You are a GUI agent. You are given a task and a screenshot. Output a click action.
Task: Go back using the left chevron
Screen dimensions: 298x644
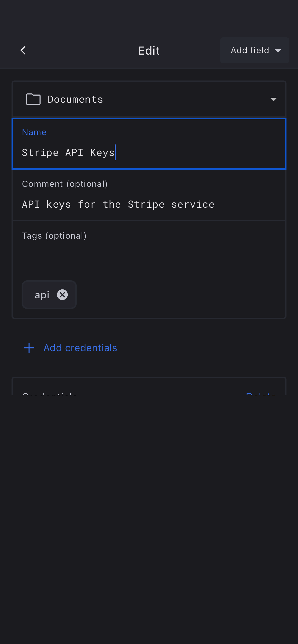pyautogui.click(x=23, y=50)
